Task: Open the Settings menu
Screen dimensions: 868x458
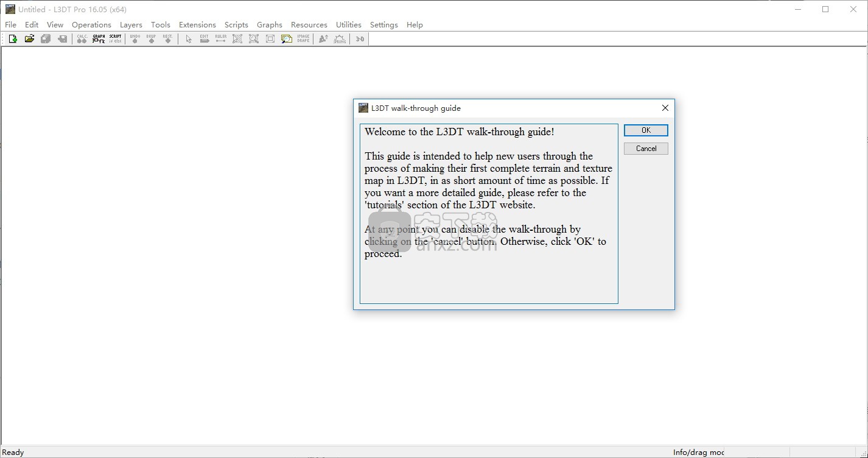Action: (384, 25)
